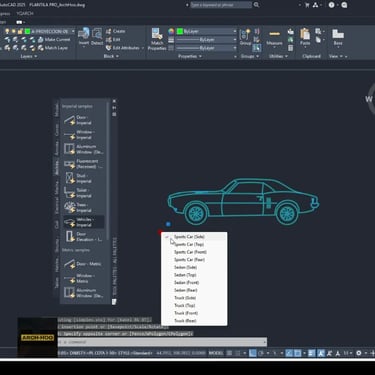Click the Autodesk account icon in title bar

pos(315,5)
